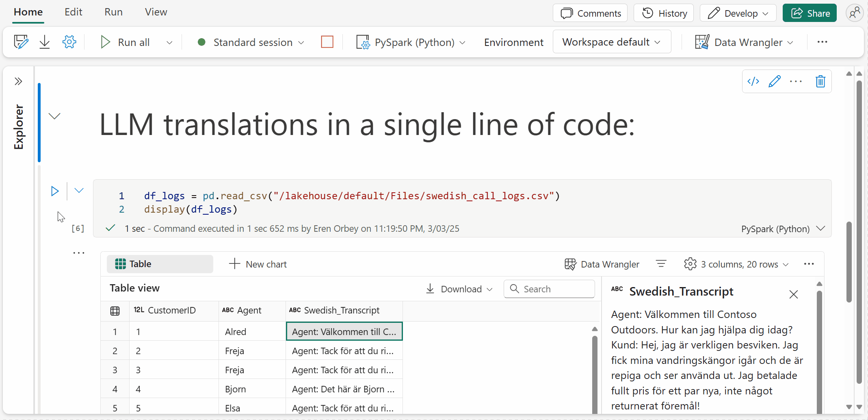Open Explorer side panel label
This screenshot has height=420, width=868.
point(19,127)
